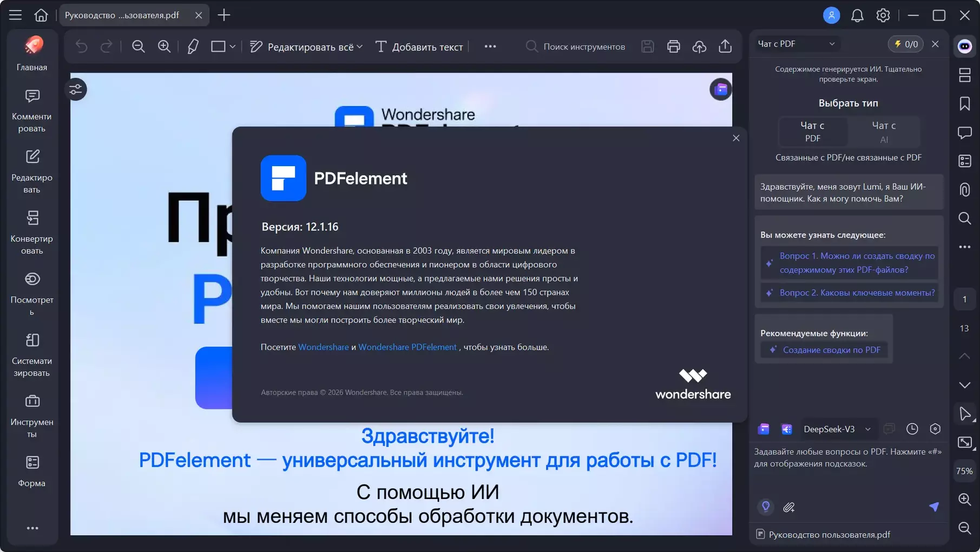Open AI settings via the hexagon icon

[x=936, y=429]
